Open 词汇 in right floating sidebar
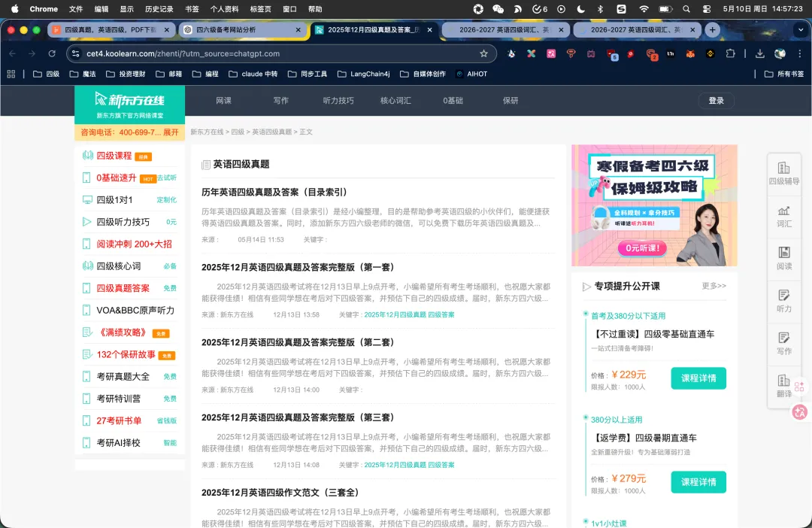Screen dimensions: 812x528 tap(784, 217)
